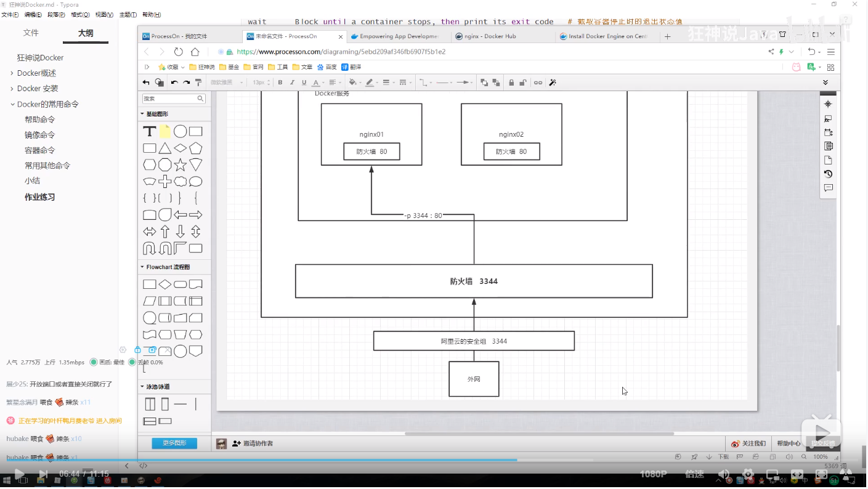Image resolution: width=868 pixels, height=489 pixels.
Task: Open the line dash style dropdown
Action: pyautogui.click(x=405, y=83)
